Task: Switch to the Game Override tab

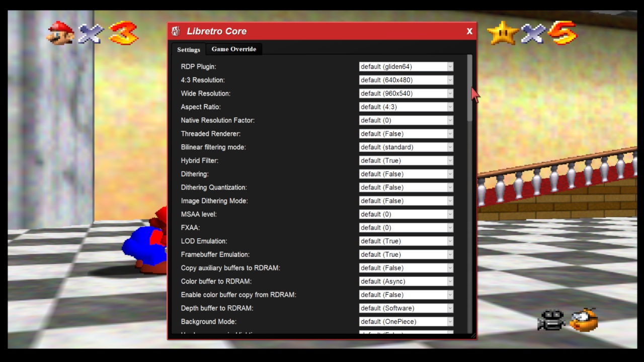Action: coord(233,49)
